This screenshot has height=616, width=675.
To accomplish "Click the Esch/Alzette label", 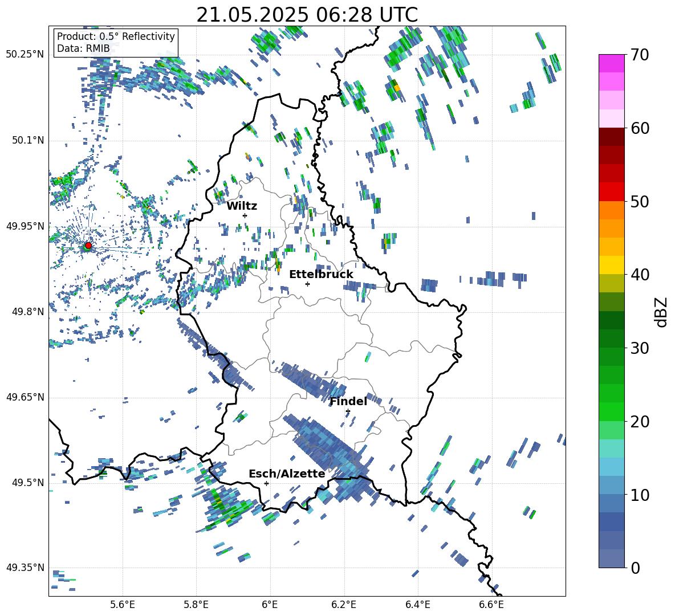I will (x=287, y=474).
